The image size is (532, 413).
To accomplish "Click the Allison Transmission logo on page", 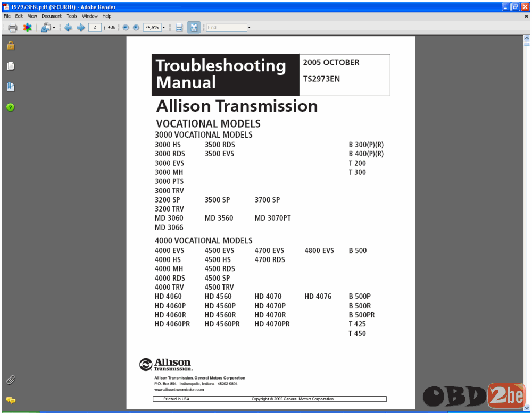I will click(x=166, y=365).
